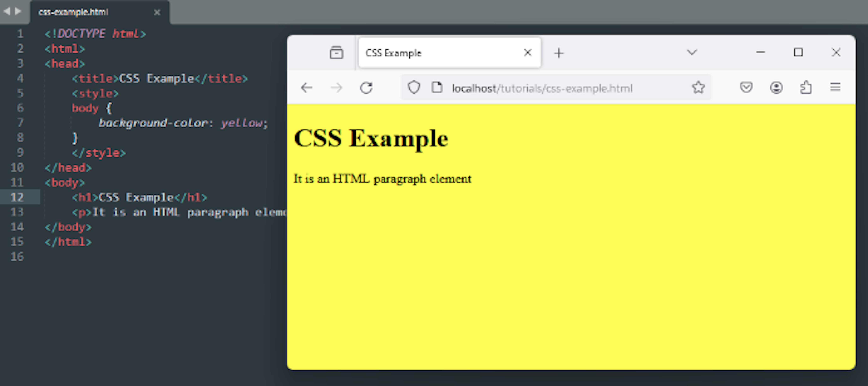This screenshot has height=386, width=868.
Task: Click the share icon in the toolbar
Action: [806, 87]
